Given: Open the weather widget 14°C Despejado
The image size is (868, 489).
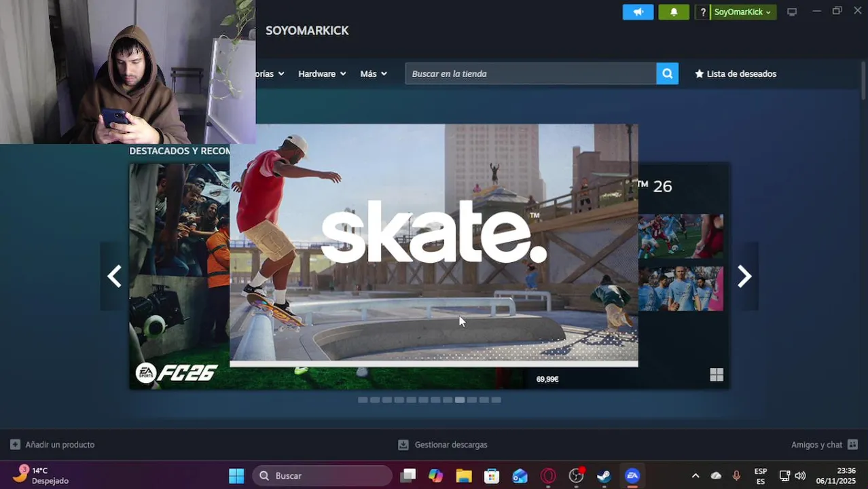Looking at the screenshot, I should (x=42, y=475).
